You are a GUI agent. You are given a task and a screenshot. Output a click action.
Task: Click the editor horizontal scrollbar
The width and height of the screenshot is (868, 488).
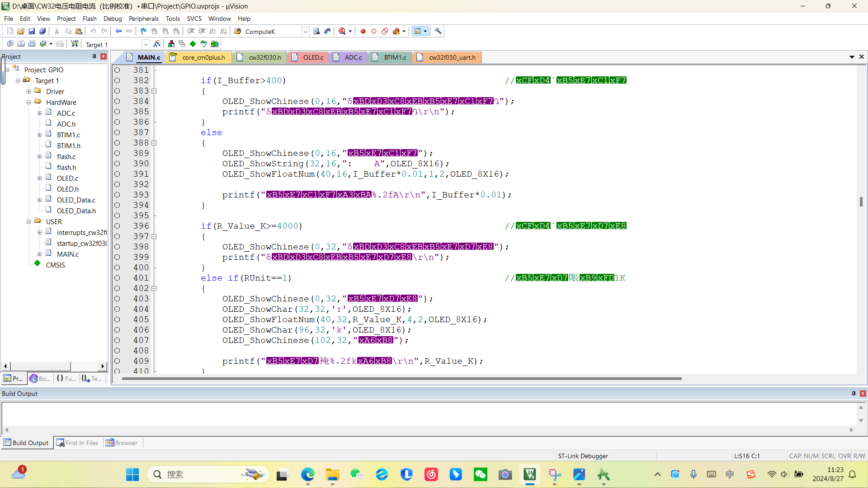pos(401,379)
